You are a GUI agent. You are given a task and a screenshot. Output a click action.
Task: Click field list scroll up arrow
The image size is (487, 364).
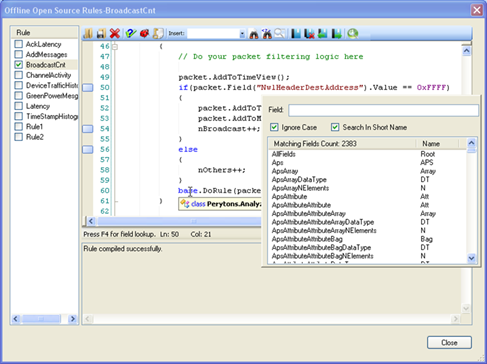click(471, 143)
